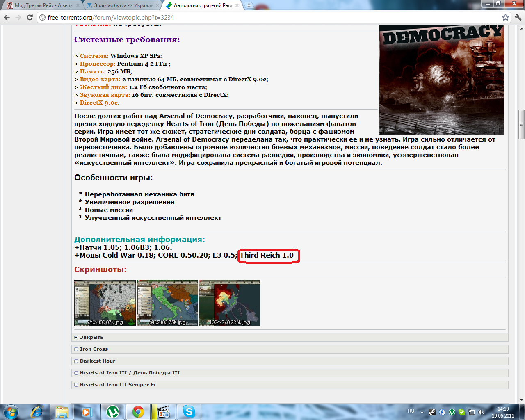Screen dimensions: 525x420
Task: Expand 'Hearts of Iron III / День Победы III' spoiler
Action: click(x=290, y=373)
